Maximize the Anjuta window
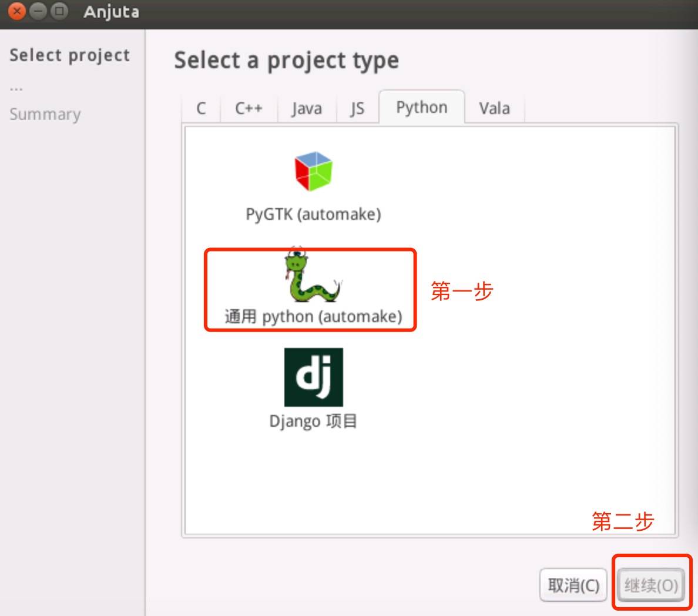Image resolution: width=698 pixels, height=616 pixels. (x=59, y=11)
